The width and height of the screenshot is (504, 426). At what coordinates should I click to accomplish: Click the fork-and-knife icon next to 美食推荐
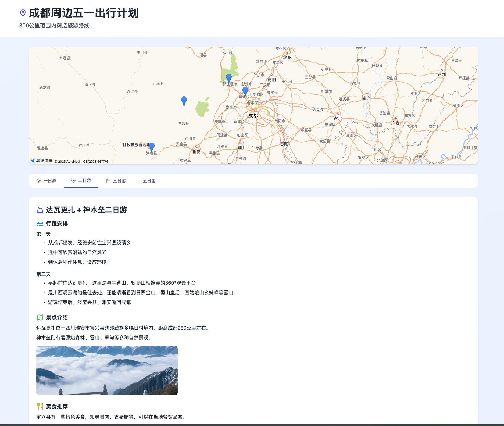[x=40, y=406]
